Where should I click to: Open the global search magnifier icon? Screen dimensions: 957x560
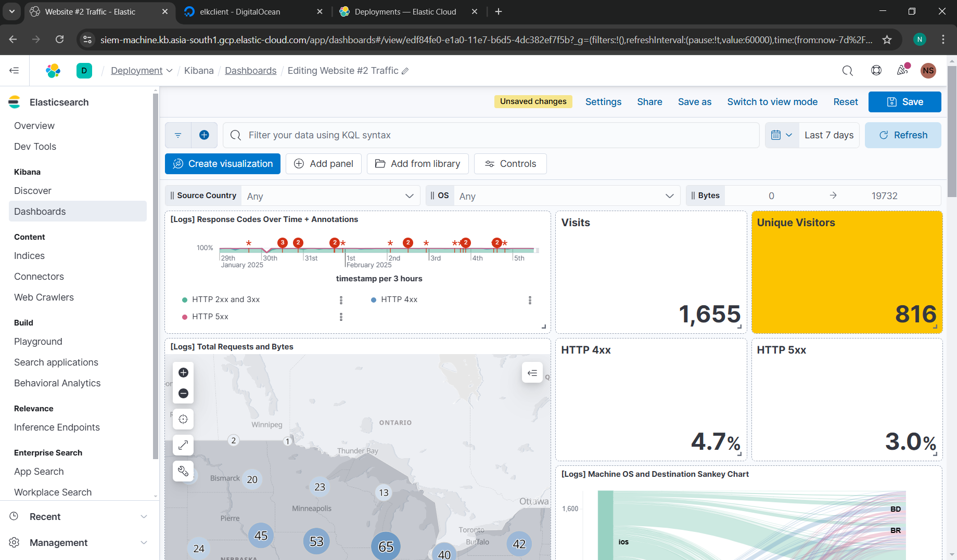click(848, 71)
